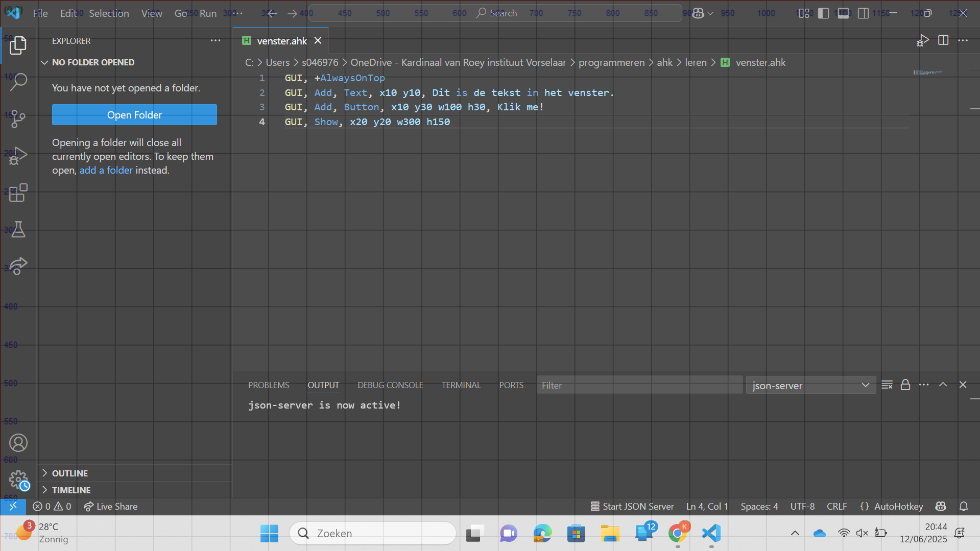Toggle the bottom Panel visibility
The width and height of the screenshot is (980, 551).
(x=843, y=13)
